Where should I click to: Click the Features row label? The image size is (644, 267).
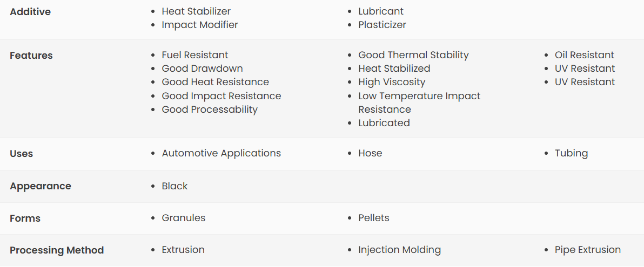31,56
